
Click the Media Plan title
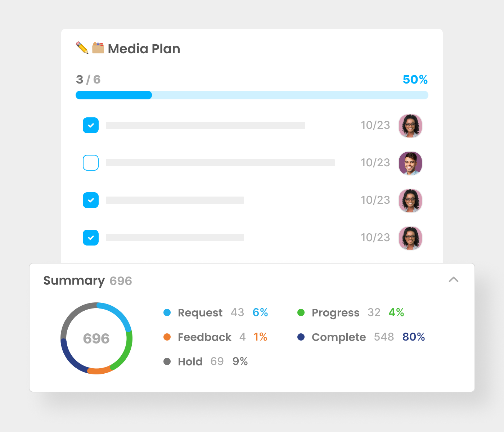point(144,49)
